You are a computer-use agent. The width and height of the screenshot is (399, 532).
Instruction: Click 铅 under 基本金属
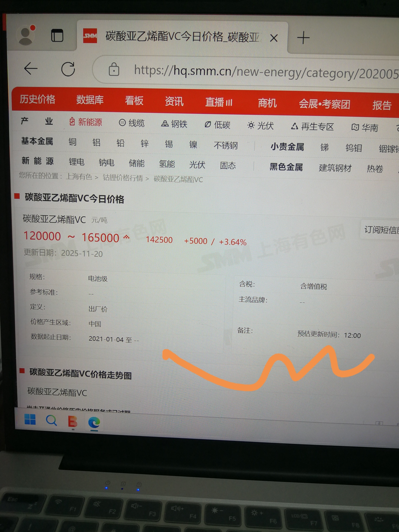120,143
